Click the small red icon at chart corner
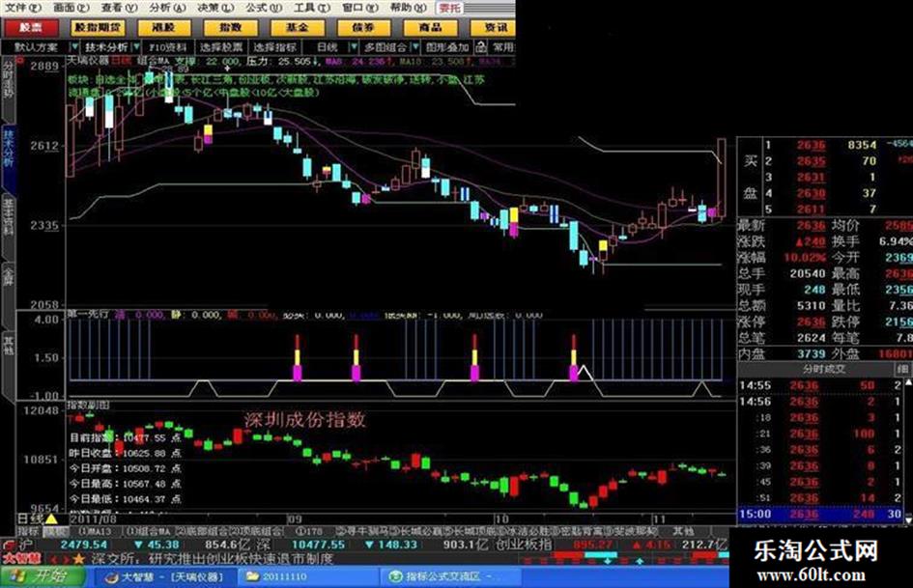913x588 pixels. click(x=19, y=60)
